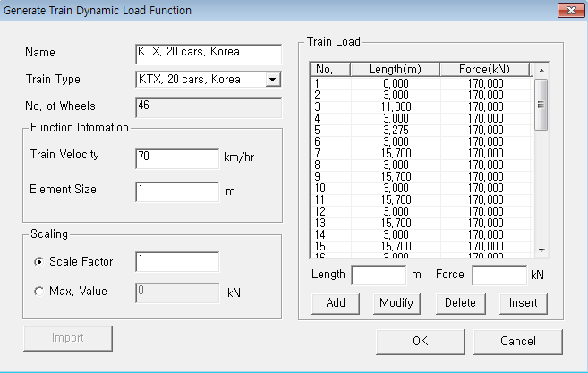Select row 11 in train load table
Viewport: 588px width, 373px height.
pos(422,199)
